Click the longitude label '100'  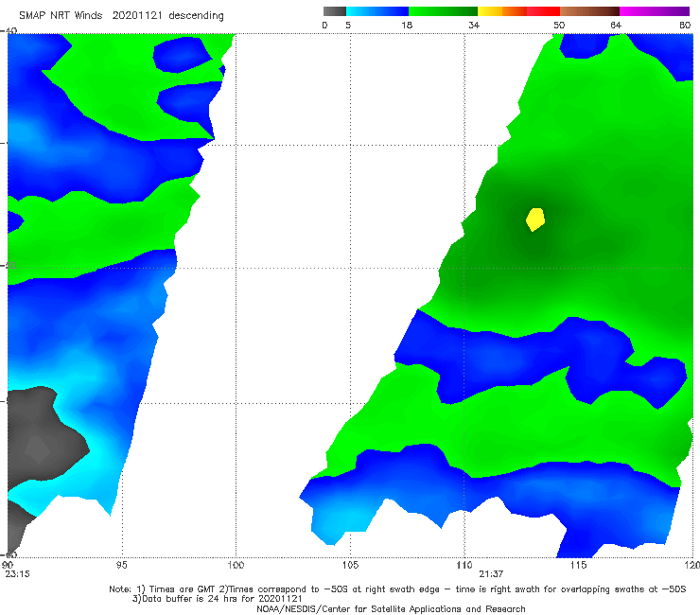(236, 565)
